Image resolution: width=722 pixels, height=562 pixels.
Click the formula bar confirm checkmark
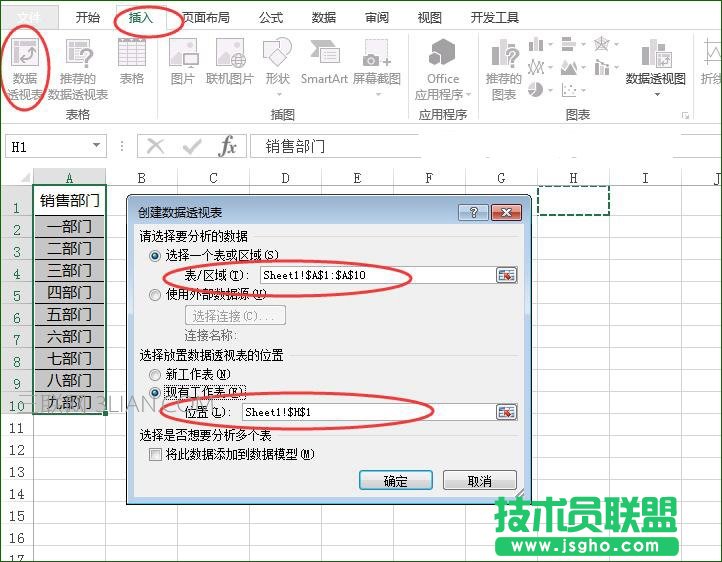pyautogui.click(x=192, y=147)
